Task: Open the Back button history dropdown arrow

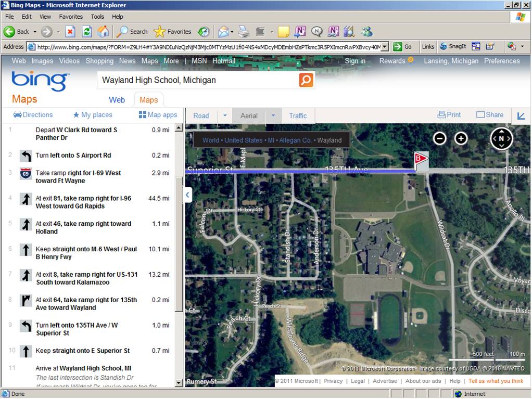Action: [x=34, y=32]
